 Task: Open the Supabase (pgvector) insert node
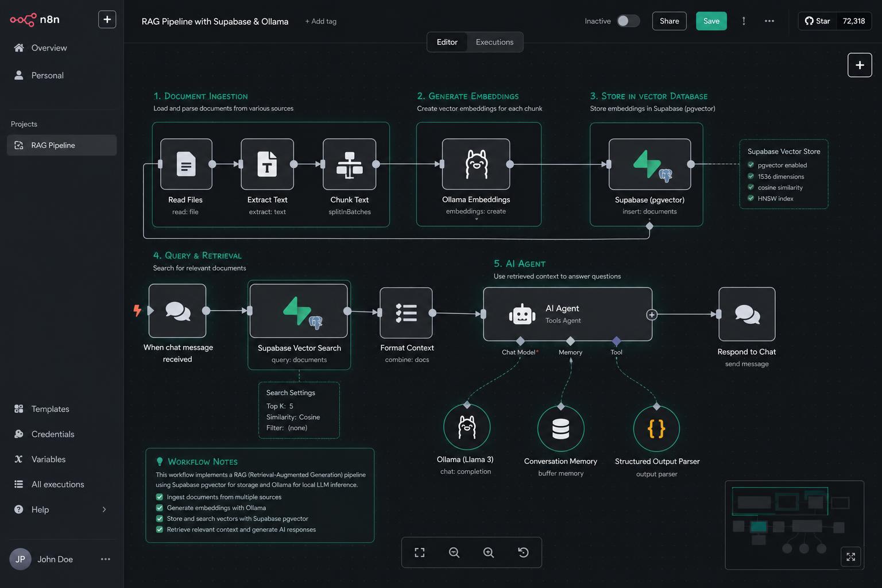(649, 164)
